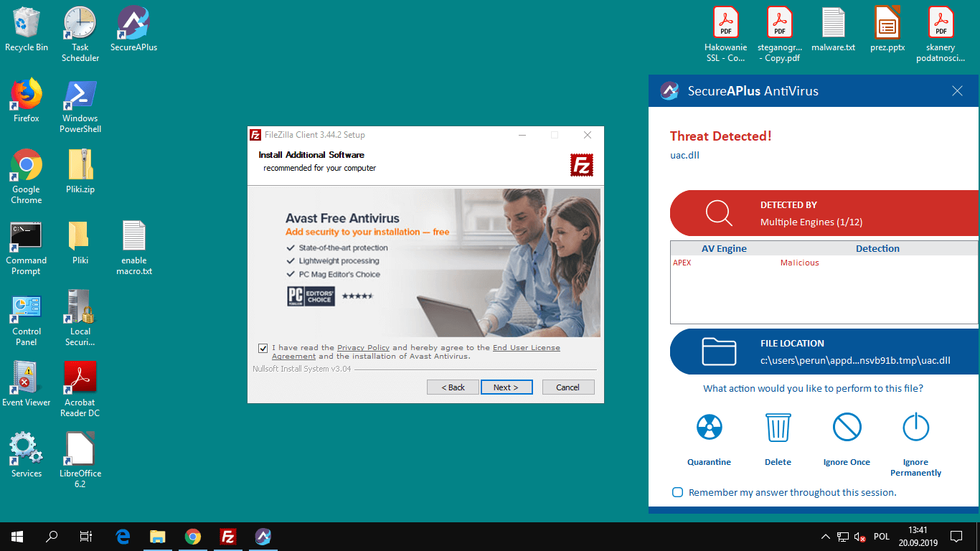Click the Avast Free Antivirus ad banner

(424, 263)
